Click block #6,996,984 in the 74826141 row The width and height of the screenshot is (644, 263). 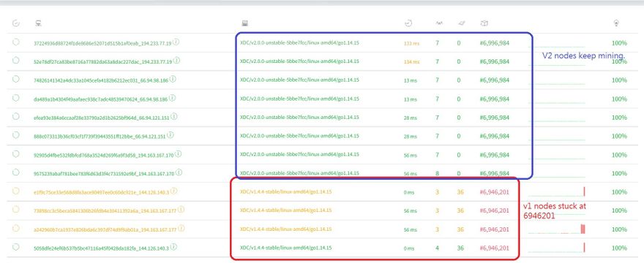click(495, 80)
